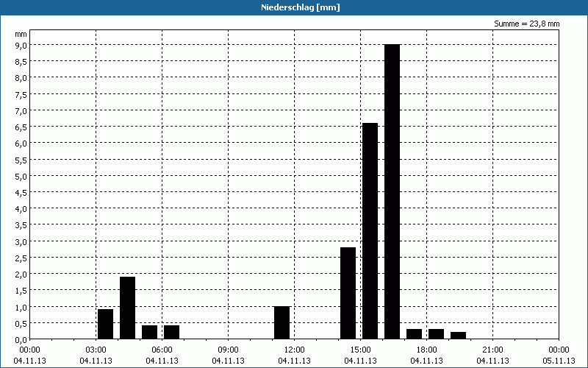Click the '6,5' y-axis label
Screen dimensions: 588x368
click(21, 127)
